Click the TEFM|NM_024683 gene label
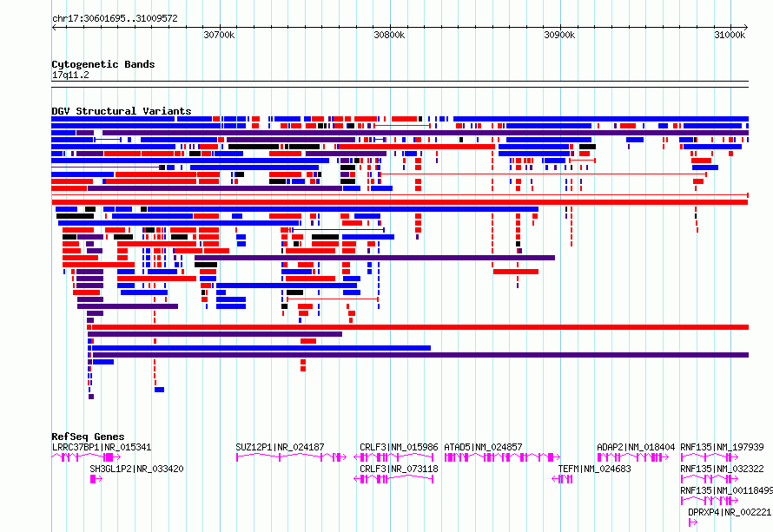The height and width of the screenshot is (532, 773). coord(595,469)
